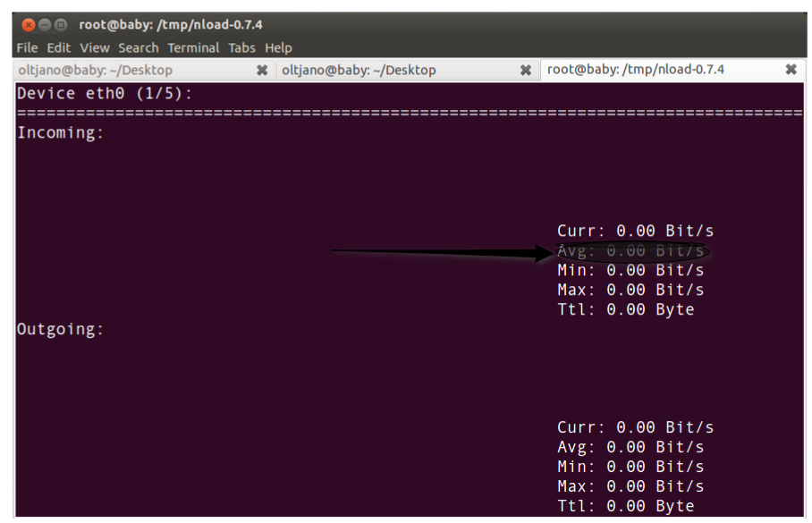Click the Outgoing Ttl value
The height and width of the screenshot is (523, 812).
click(626, 506)
